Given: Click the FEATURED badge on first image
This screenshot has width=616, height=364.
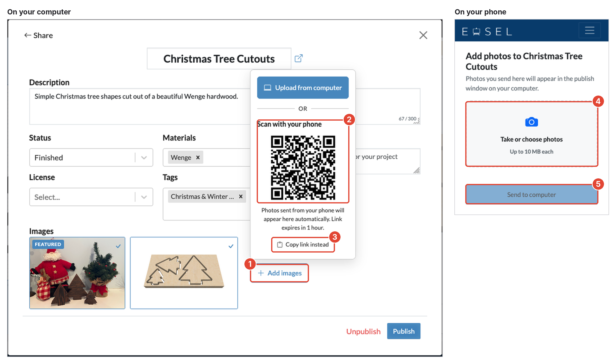Looking at the screenshot, I should (48, 244).
